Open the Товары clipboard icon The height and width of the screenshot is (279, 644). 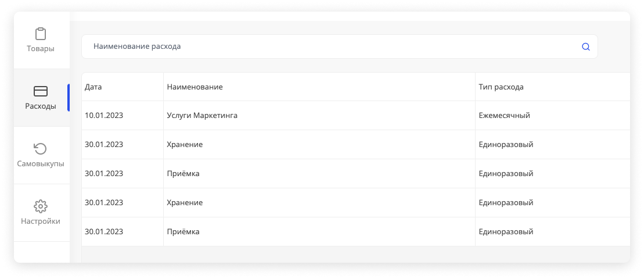point(41,34)
